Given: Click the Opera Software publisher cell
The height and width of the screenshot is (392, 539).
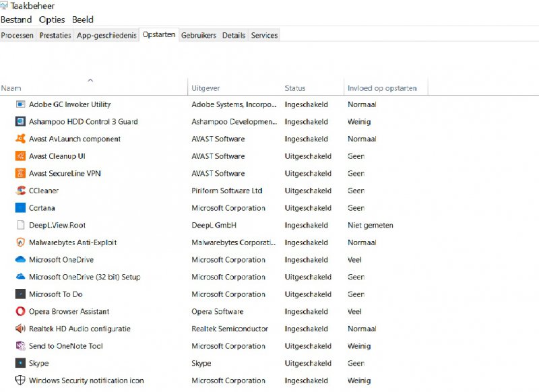Looking at the screenshot, I should click(217, 311).
